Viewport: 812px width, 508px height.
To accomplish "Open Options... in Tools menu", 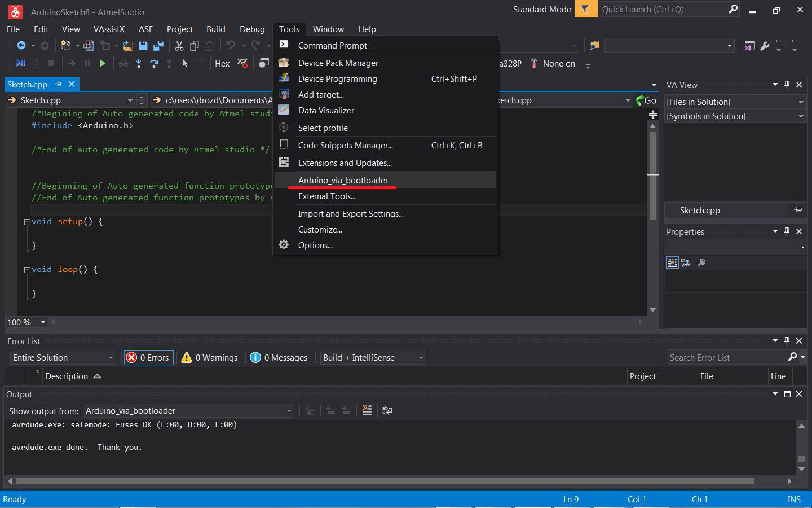I will (x=385, y=246).
